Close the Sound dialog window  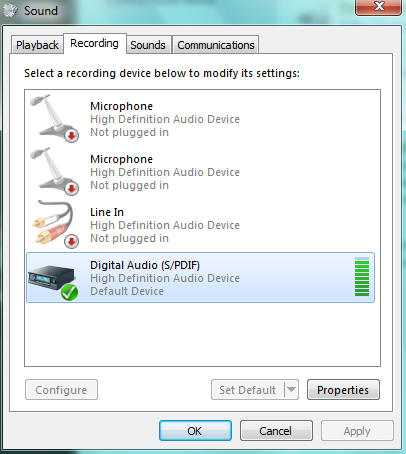click(378, 7)
